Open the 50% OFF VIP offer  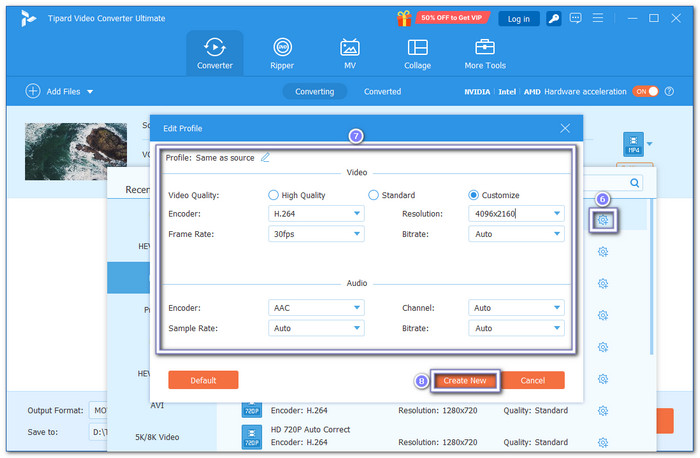click(452, 18)
